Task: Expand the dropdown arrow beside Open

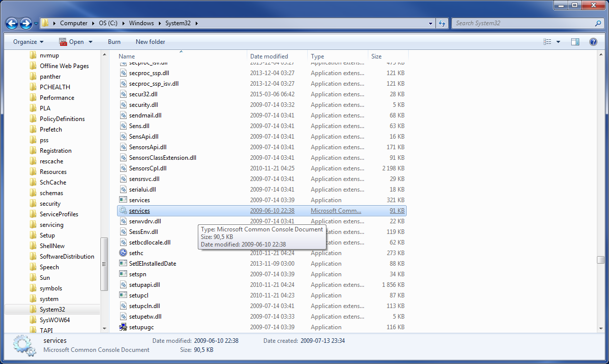Action: 91,42
